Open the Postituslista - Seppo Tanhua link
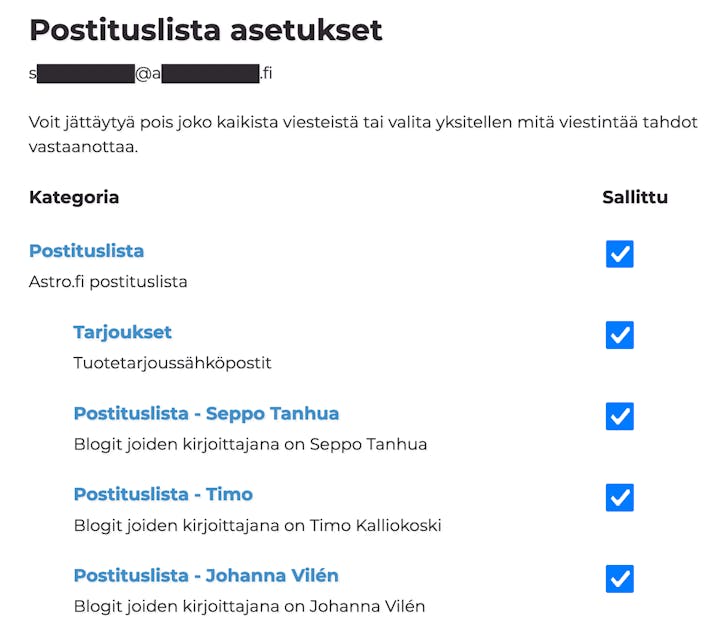This screenshot has height=617, width=728. 206,413
